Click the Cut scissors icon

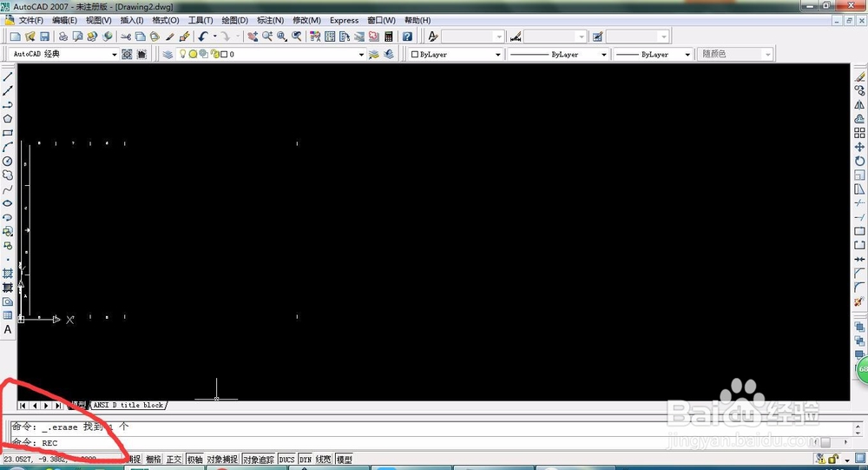pyautogui.click(x=126, y=36)
